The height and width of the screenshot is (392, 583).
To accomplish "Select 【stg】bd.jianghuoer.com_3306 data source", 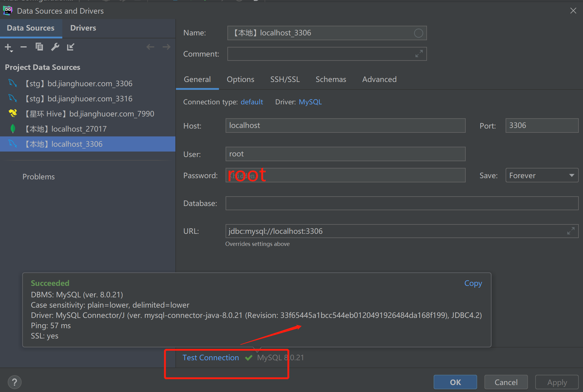I will tap(88, 83).
